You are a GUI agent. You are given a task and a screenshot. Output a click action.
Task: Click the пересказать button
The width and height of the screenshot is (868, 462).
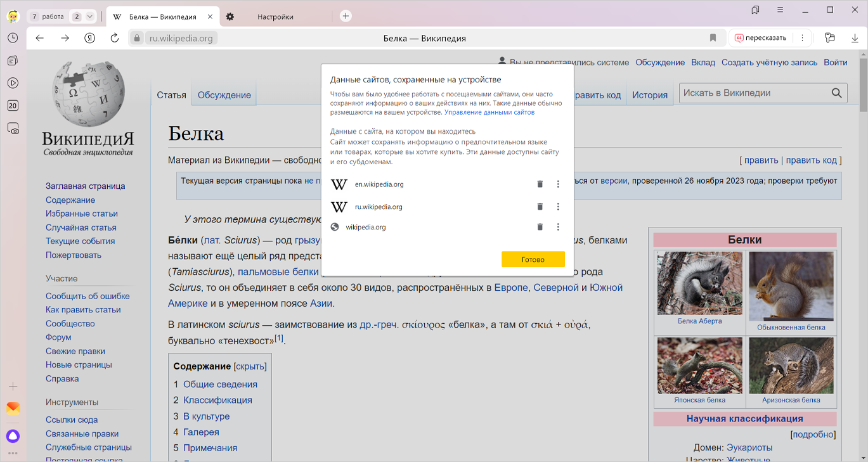(x=761, y=38)
